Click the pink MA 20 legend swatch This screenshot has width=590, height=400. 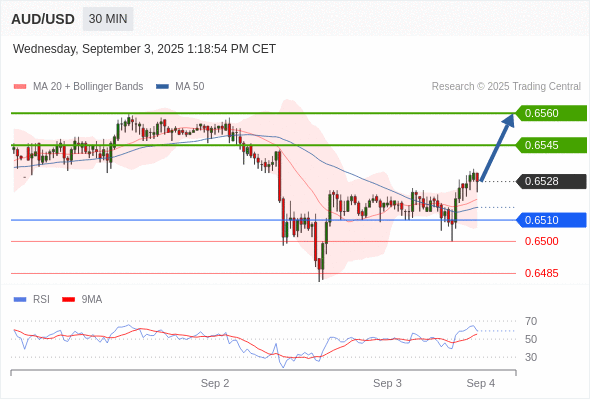tap(20, 87)
